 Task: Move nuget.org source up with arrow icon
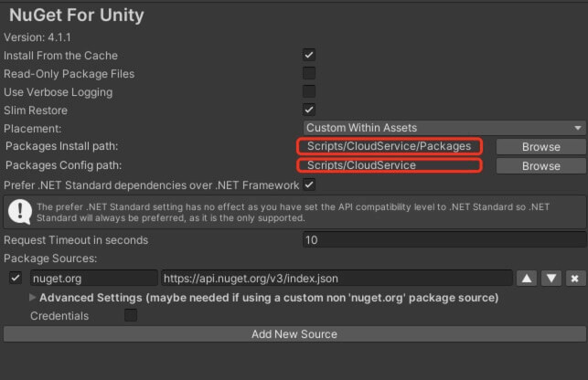click(x=527, y=278)
